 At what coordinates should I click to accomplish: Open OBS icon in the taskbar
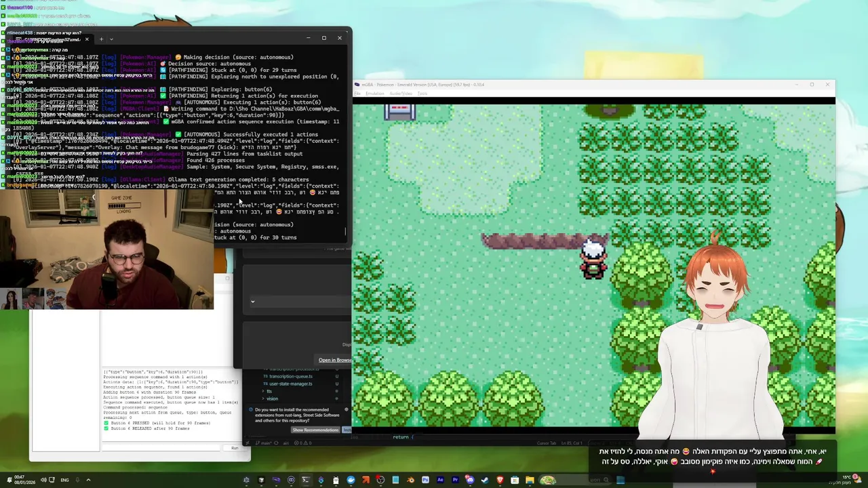click(380, 480)
